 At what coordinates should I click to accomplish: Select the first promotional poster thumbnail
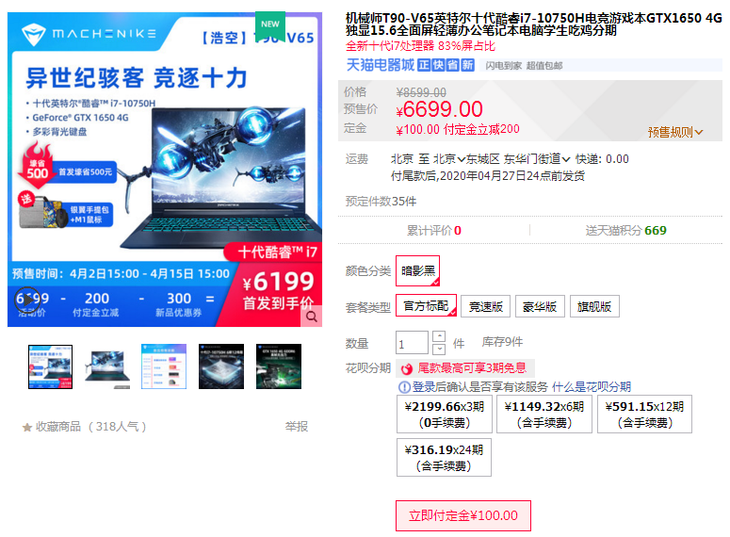coord(50,367)
